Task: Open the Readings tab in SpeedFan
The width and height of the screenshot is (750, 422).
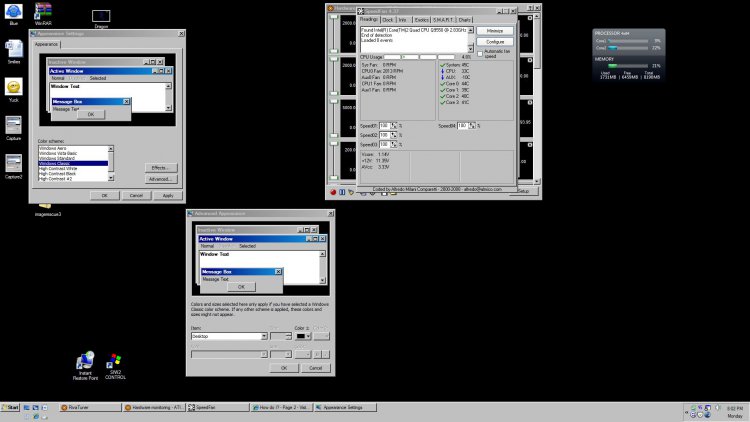Action: [x=369, y=20]
